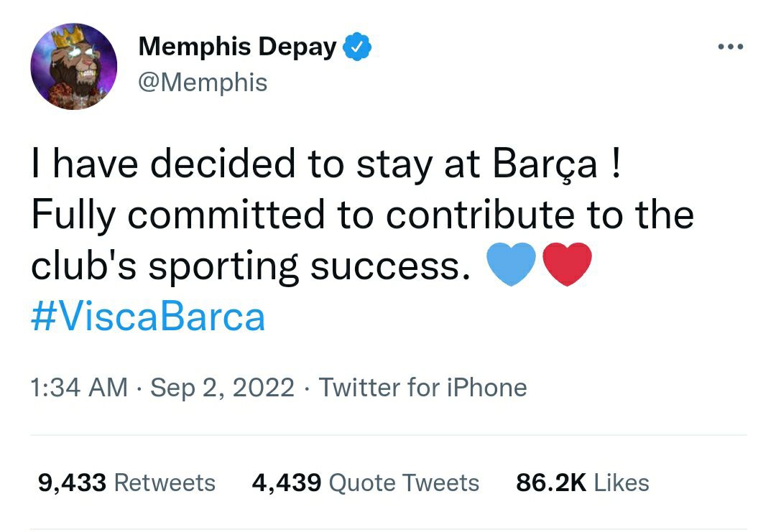This screenshot has width=776, height=532.
Task: Click the 1:34 AM timestamp
Action: click(79, 388)
